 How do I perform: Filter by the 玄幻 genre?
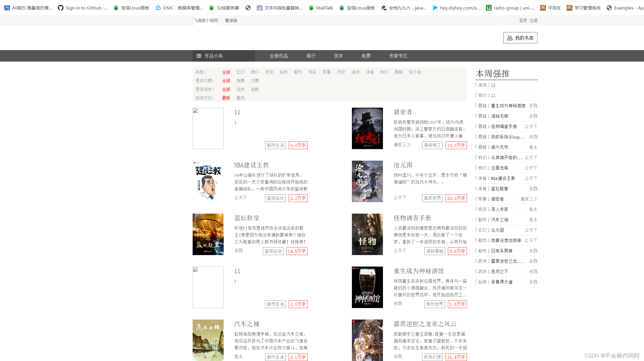(x=240, y=72)
